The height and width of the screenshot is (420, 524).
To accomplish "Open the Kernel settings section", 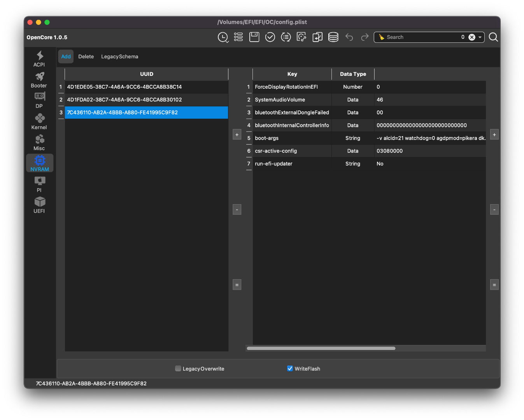I will coord(39,121).
